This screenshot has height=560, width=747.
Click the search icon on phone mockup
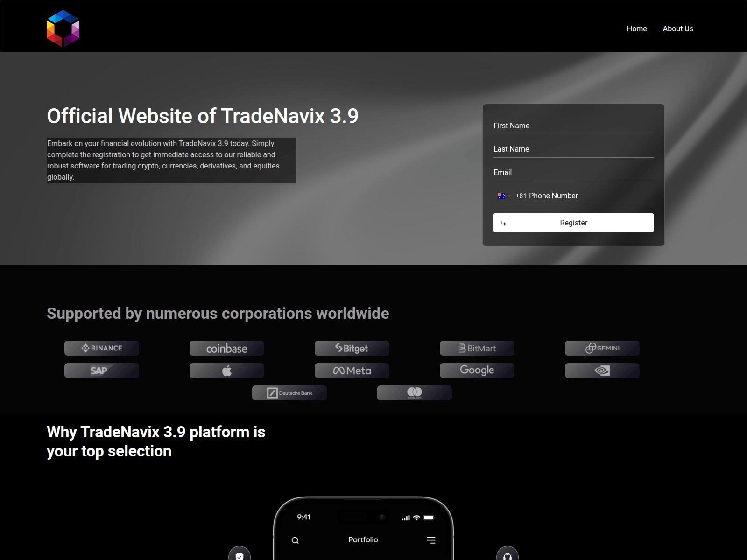coord(295,540)
